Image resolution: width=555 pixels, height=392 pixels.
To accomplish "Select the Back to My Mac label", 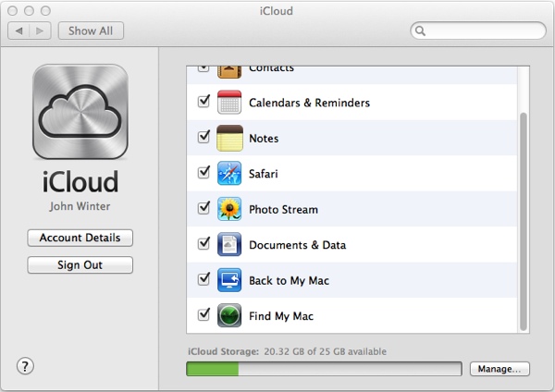I will [290, 281].
